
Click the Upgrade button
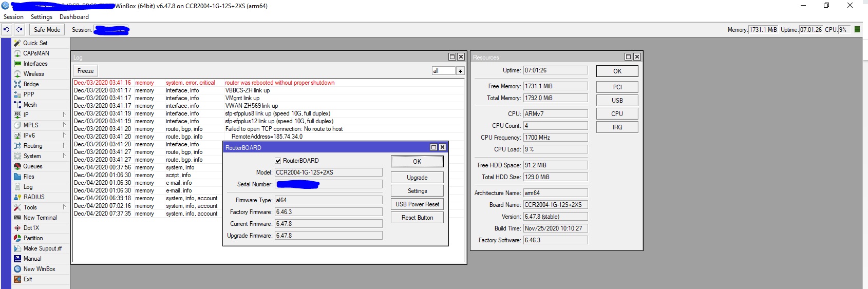[417, 178]
